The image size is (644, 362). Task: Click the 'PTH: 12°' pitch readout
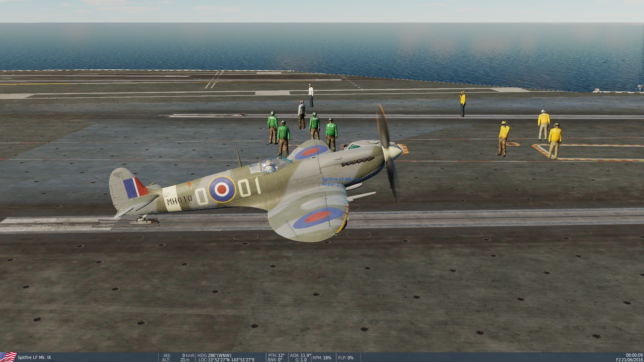pyautogui.click(x=277, y=355)
